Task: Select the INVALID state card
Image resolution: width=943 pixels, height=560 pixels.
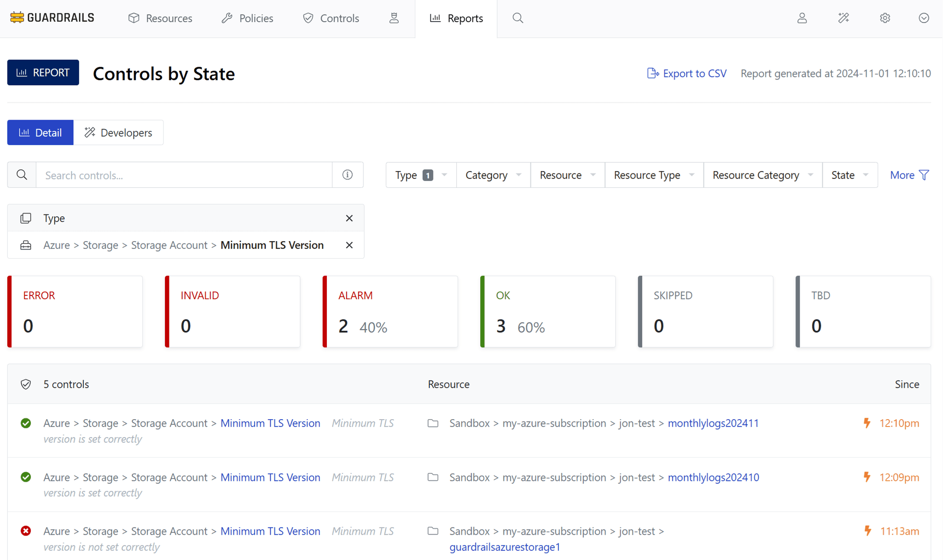Action: [233, 312]
